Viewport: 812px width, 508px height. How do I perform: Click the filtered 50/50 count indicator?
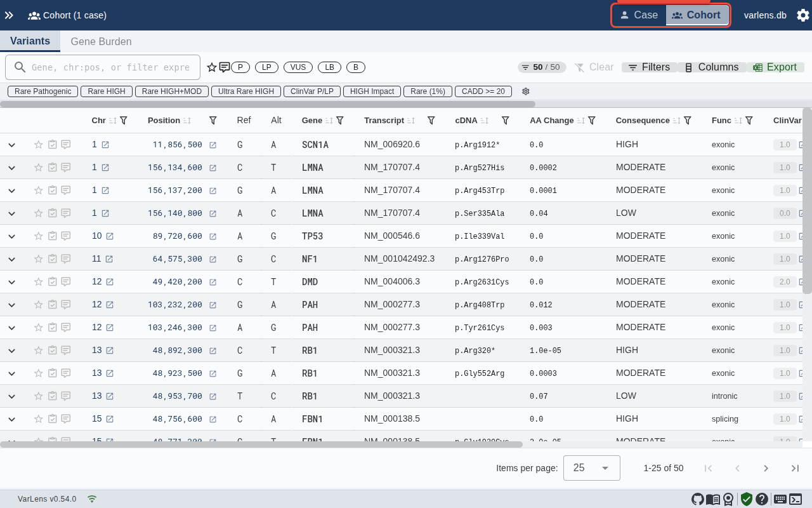click(x=542, y=67)
